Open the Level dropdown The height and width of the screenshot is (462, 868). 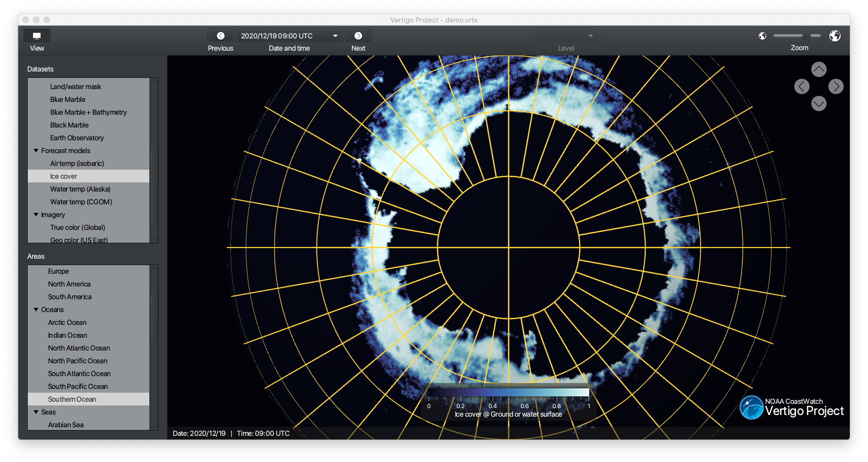(x=566, y=36)
